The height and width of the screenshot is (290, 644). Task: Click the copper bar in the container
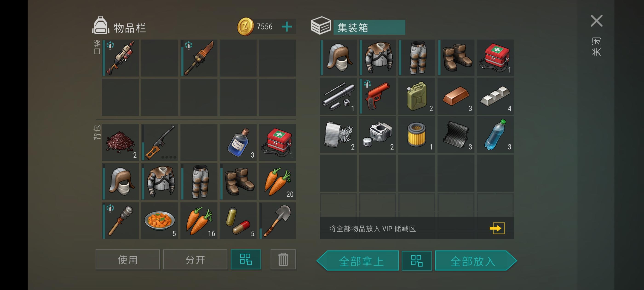(456, 96)
